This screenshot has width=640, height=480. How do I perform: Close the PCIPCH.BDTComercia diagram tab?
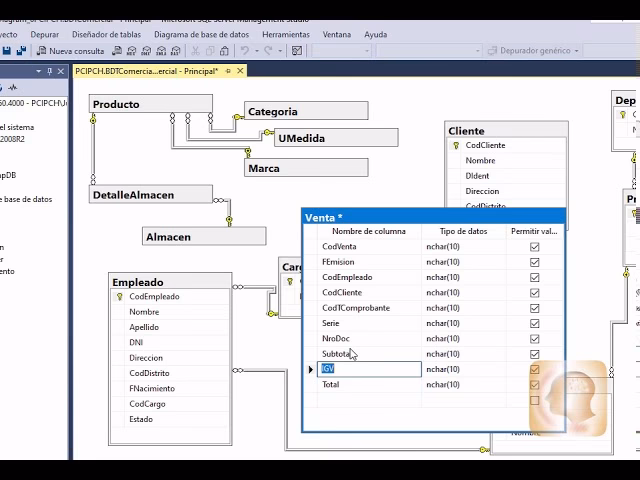(240, 71)
